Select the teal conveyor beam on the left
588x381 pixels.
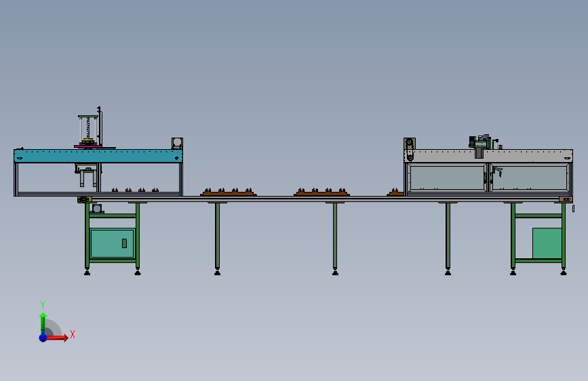(98, 156)
